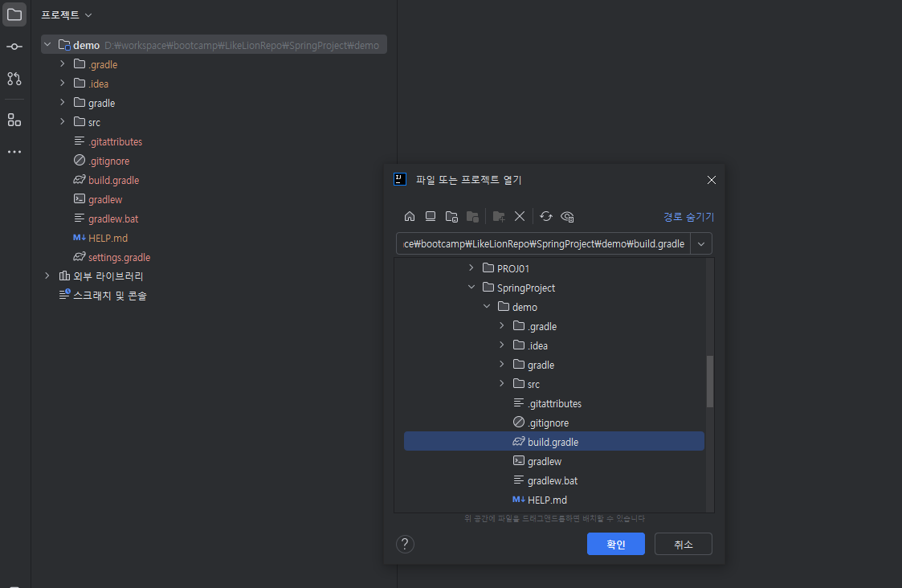Go to home directory in dialog toolbar
The image size is (902, 588).
tap(410, 216)
